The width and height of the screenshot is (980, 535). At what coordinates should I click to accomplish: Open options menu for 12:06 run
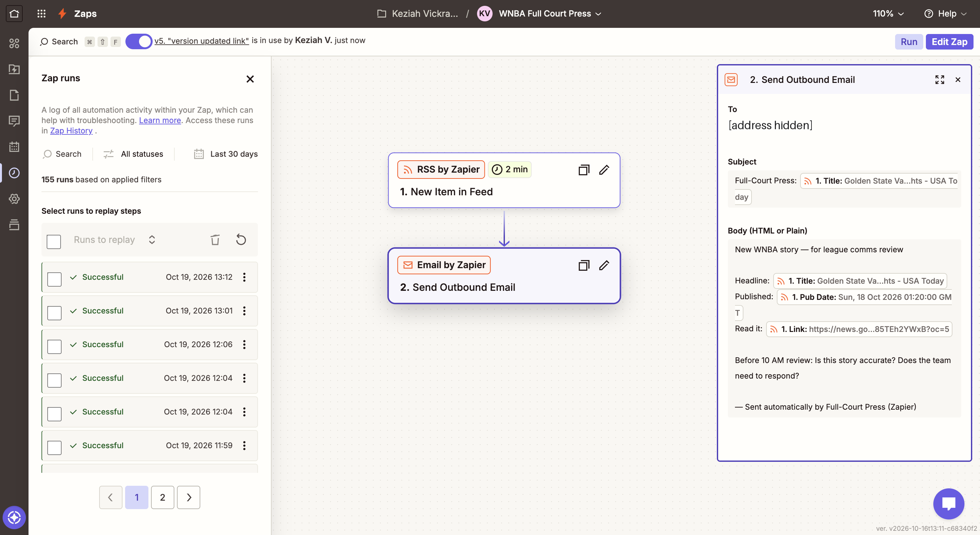click(244, 345)
